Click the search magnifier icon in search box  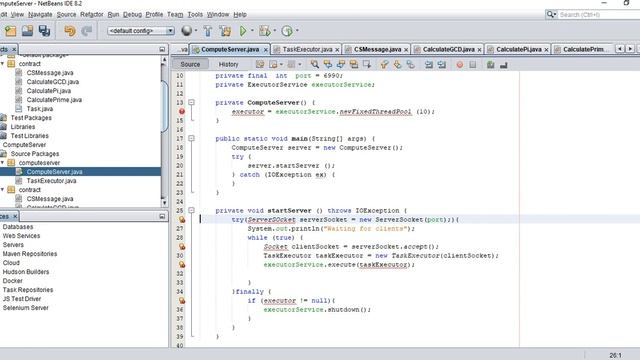pos(551,15)
